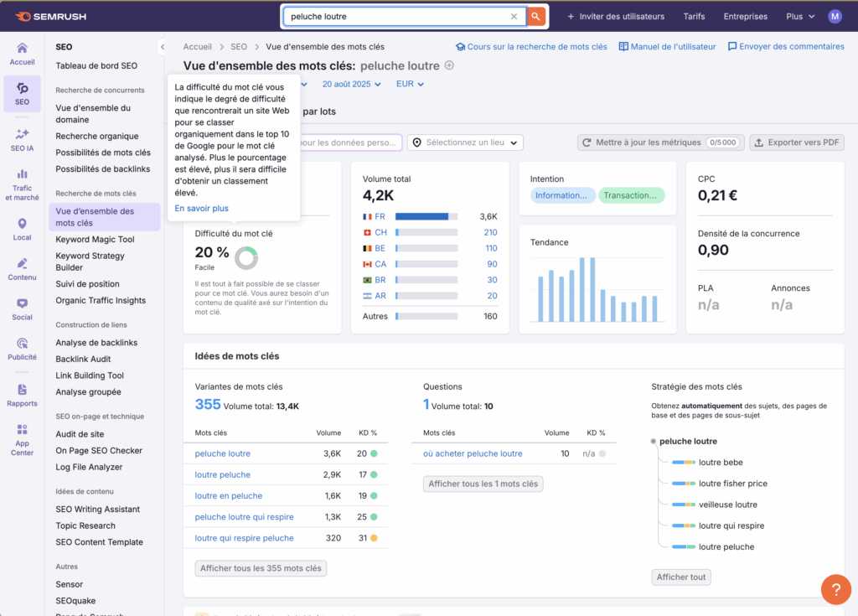The width and height of the screenshot is (858, 616).
Task: Click the keyword difficulty donut chart
Action: (246, 258)
